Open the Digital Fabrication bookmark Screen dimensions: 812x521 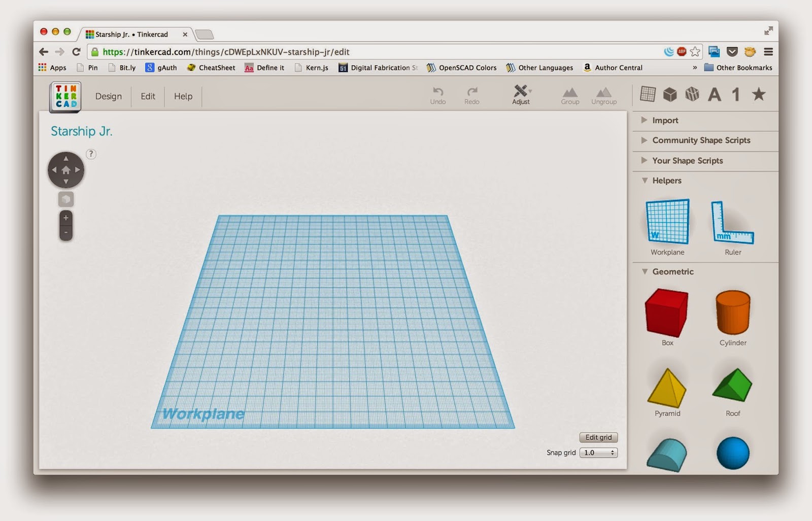click(x=378, y=67)
